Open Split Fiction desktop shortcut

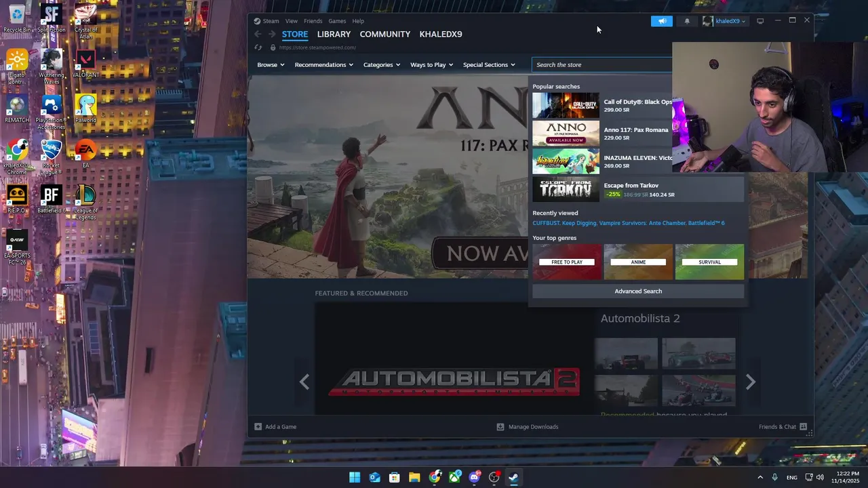[52, 18]
